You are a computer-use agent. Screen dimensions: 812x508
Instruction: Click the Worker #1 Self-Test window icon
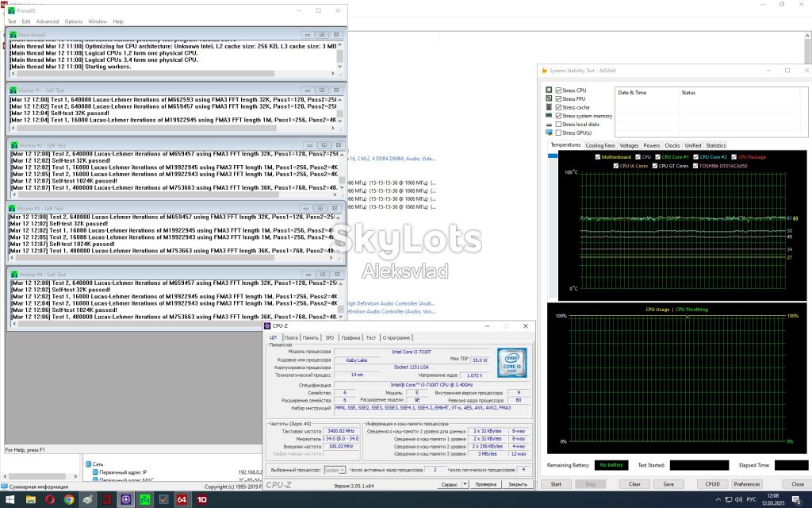click(x=13, y=90)
